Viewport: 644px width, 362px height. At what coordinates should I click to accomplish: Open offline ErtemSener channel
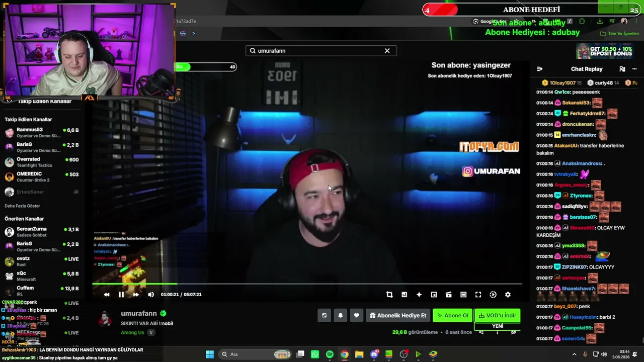pyautogui.click(x=42, y=192)
